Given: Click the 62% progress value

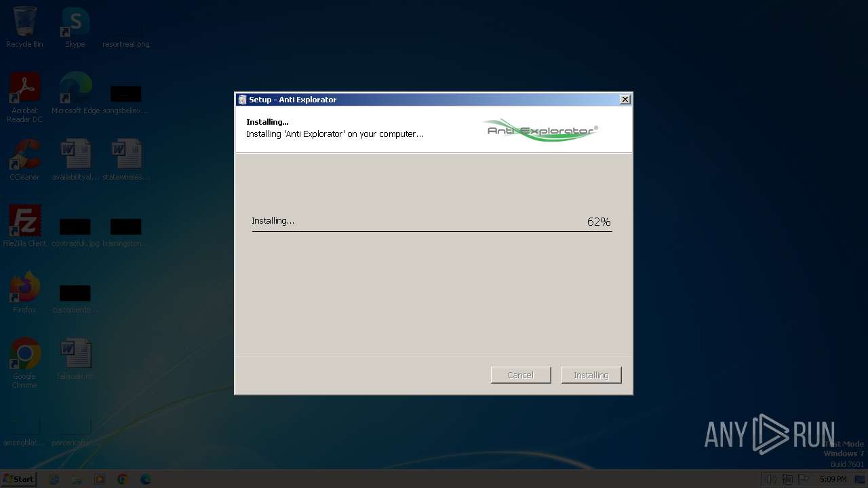Looking at the screenshot, I should 599,222.
